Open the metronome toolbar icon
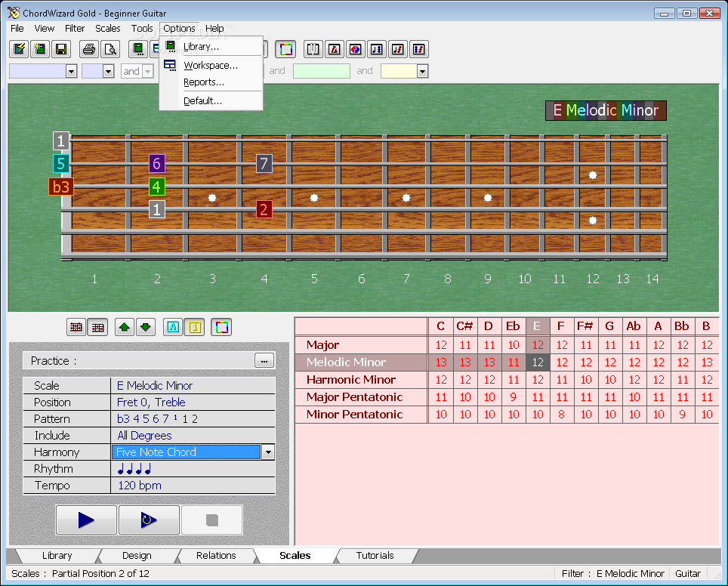 click(x=335, y=49)
